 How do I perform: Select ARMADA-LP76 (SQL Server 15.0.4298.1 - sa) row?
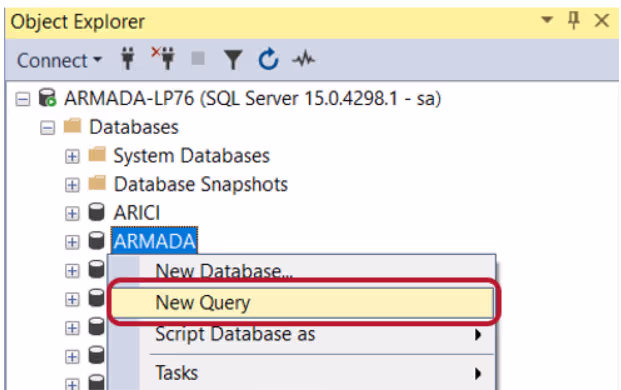[252, 98]
